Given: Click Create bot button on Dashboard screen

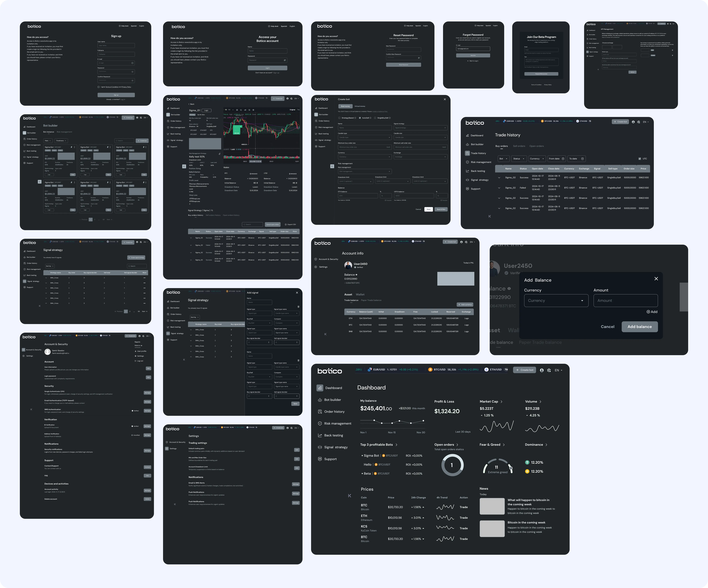Looking at the screenshot, I should click(x=525, y=370).
